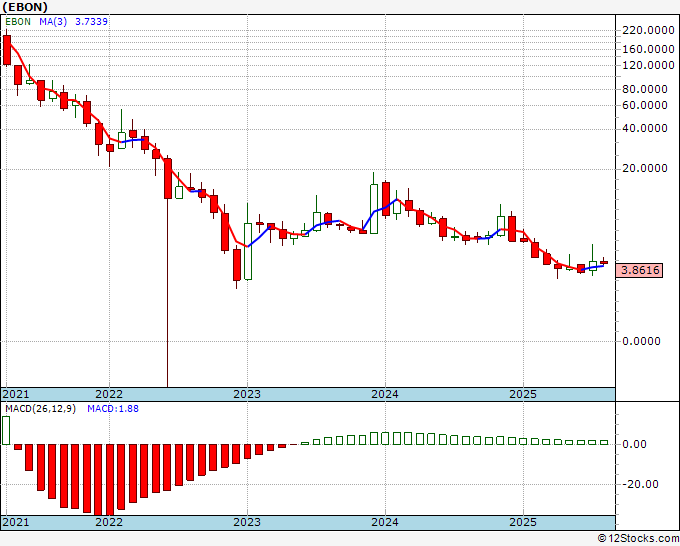Select the 120.0000 price axis label
680x546 pixels.
click(x=648, y=65)
